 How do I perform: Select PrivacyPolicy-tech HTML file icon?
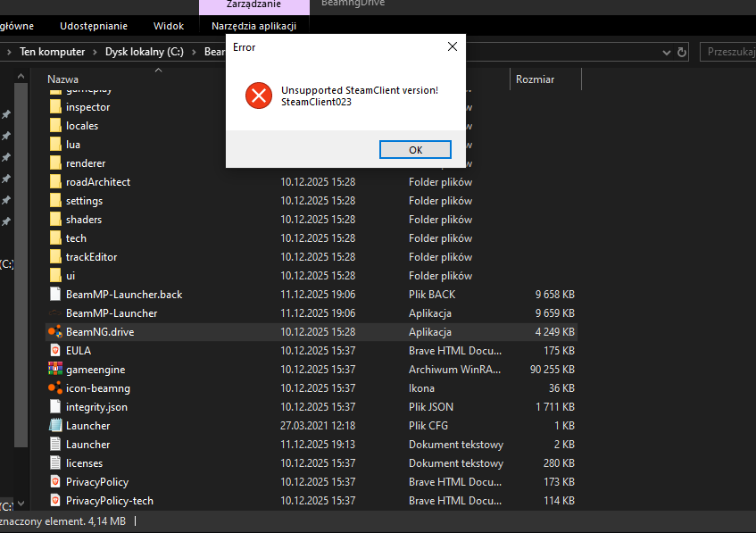coord(55,500)
